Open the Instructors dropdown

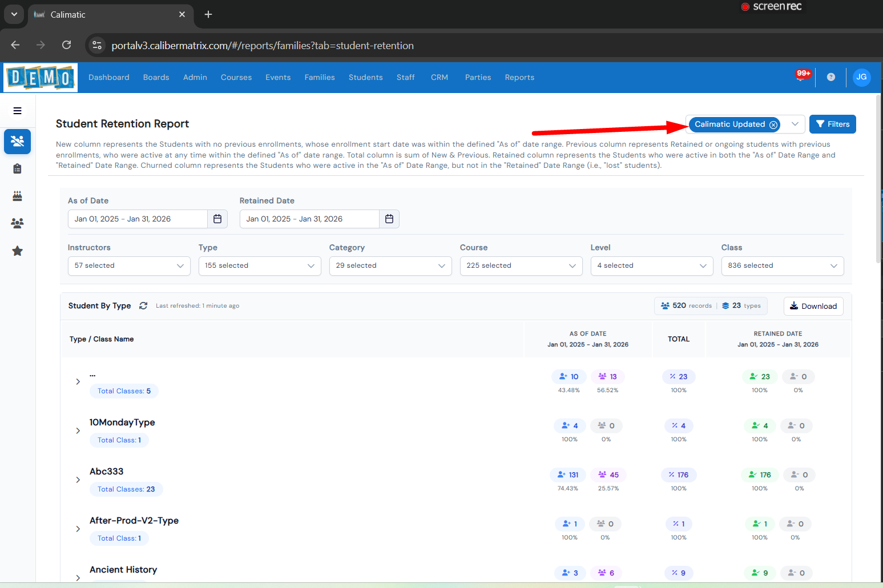129,266
